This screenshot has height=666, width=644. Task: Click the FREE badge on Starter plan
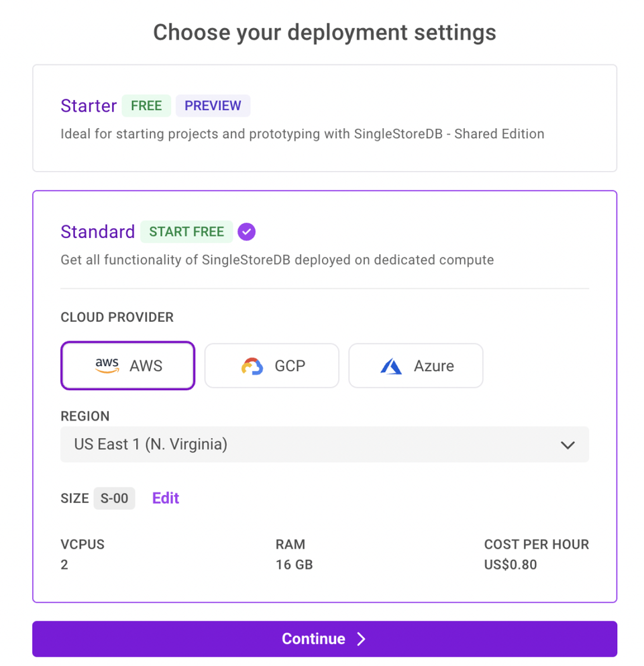pos(146,105)
